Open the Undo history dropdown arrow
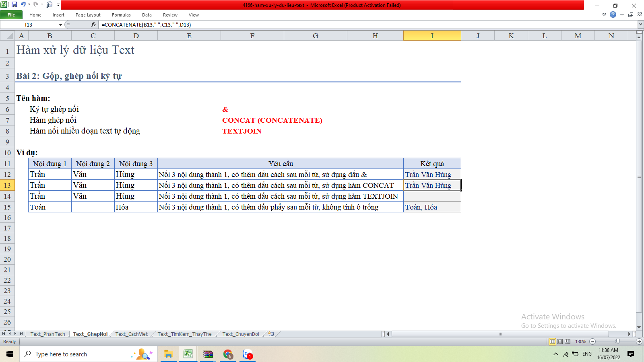 click(29, 4)
